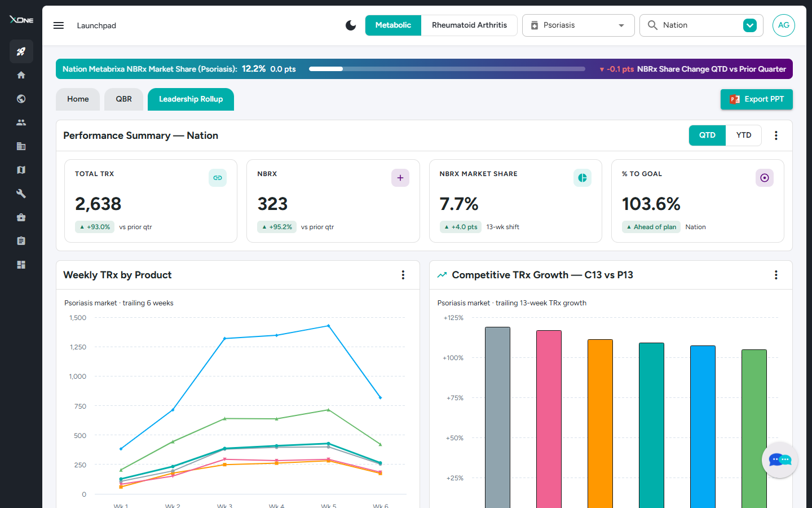This screenshot has height=508, width=812.
Task: Switch to Rheumatoid Arthritis therapeutic area
Action: coord(469,25)
